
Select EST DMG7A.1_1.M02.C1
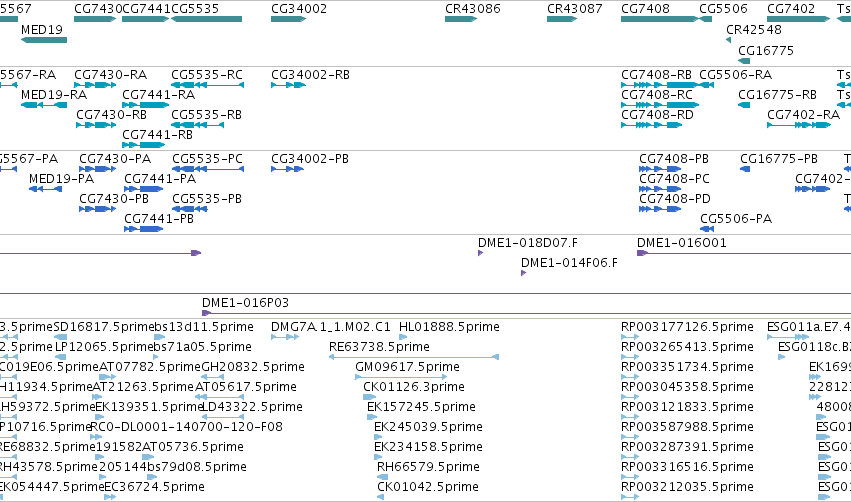pos(285,337)
